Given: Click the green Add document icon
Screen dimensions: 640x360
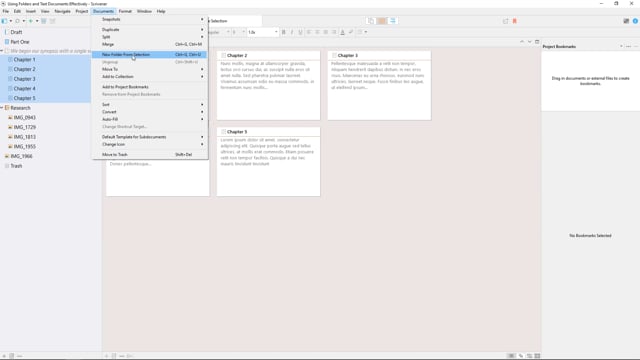Looking at the screenshot, I should click(x=31, y=21).
